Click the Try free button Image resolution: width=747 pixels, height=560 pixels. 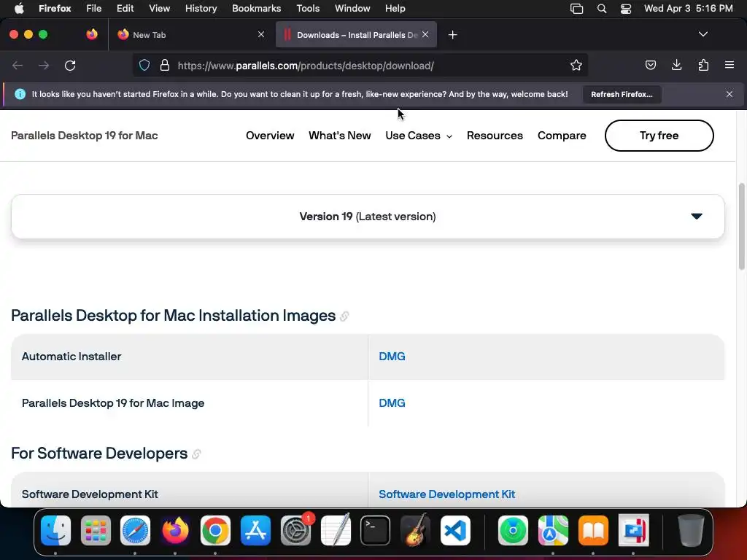pos(659,136)
